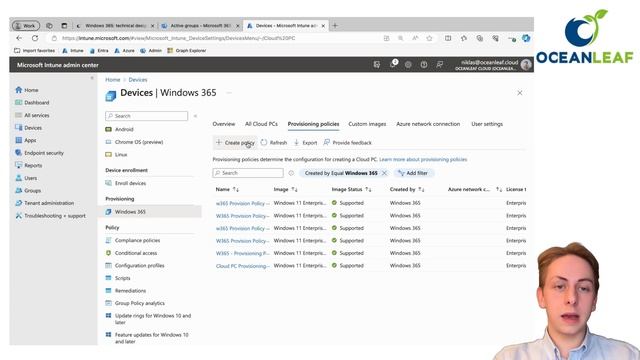Open the Azure network connection tab

(428, 124)
